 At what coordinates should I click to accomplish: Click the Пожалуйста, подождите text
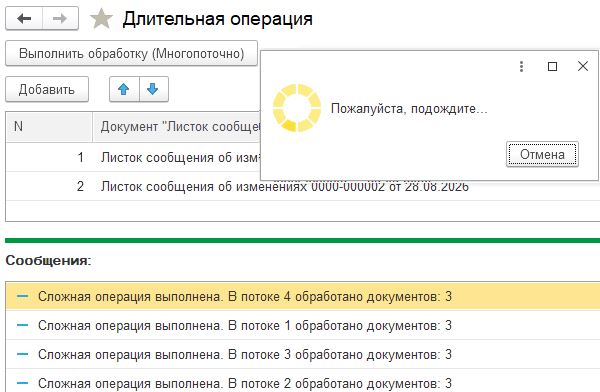[x=409, y=109]
